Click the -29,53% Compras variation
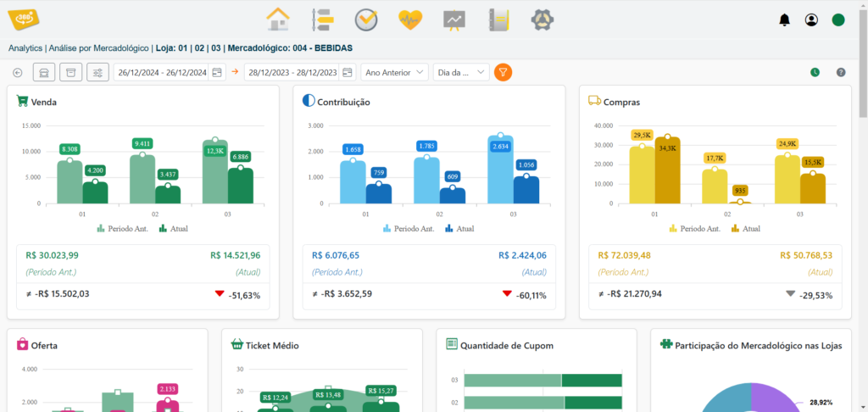 816,295
